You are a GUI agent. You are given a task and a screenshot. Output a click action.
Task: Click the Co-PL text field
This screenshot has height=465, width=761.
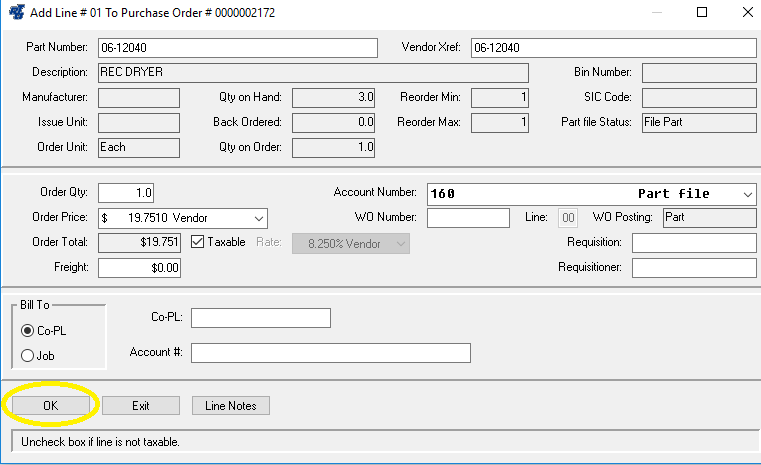tap(260, 317)
